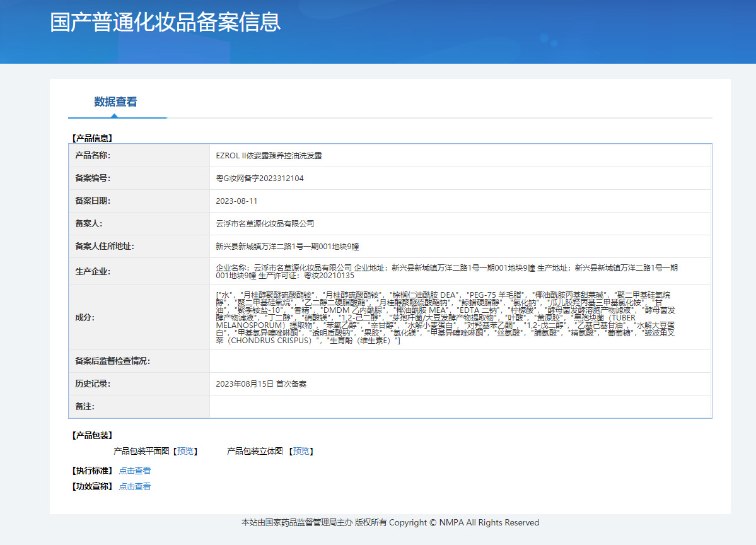756x545 pixels.
Task: Click the 备案编号 label cell
Action: point(139,178)
